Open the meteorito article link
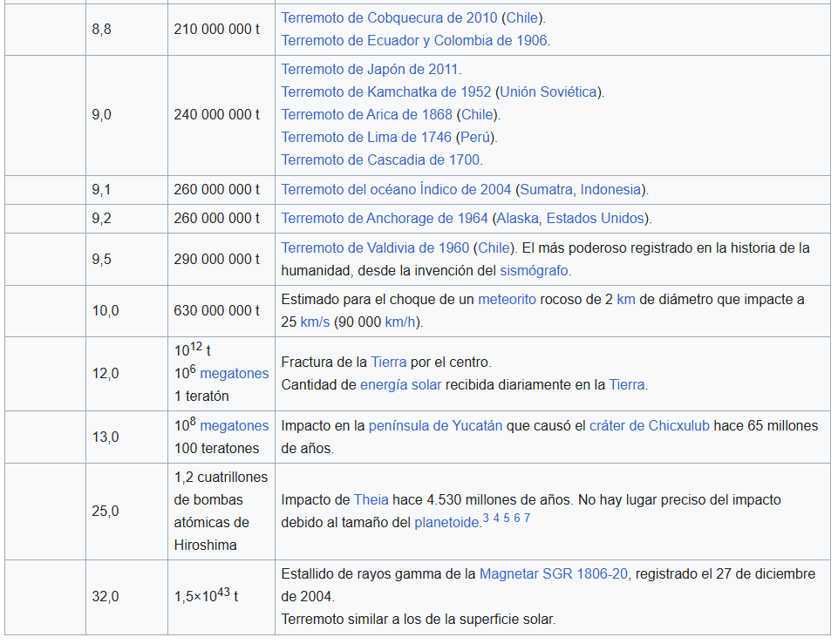838x644 pixels. point(507,299)
